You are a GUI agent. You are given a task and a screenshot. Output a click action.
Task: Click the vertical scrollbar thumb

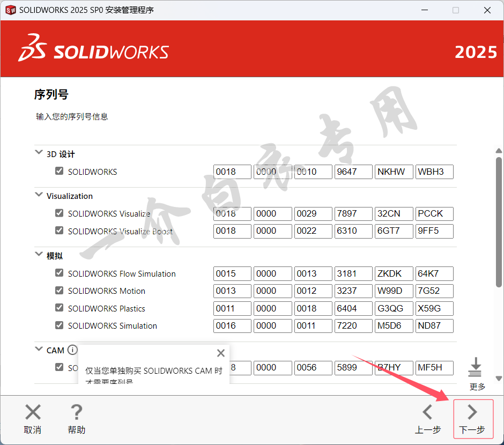coord(499,222)
